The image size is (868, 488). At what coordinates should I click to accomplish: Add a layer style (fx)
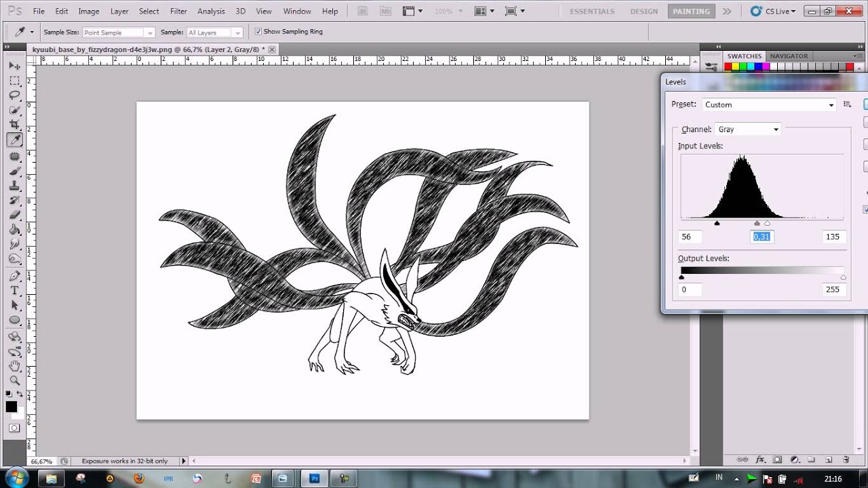[x=760, y=460]
